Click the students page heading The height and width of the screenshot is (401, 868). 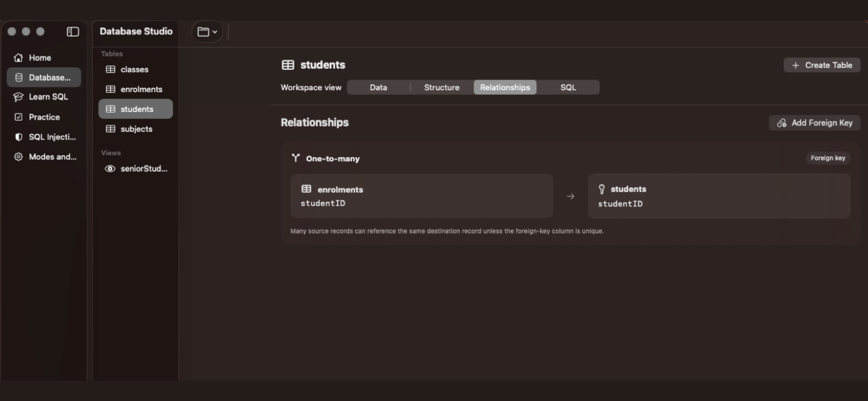tap(323, 65)
